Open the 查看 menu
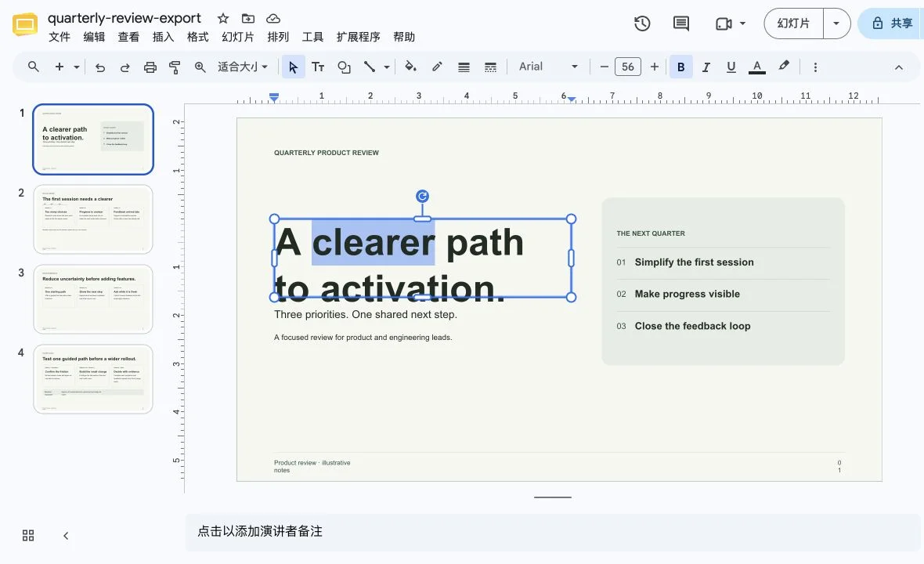The image size is (924, 564). click(128, 37)
